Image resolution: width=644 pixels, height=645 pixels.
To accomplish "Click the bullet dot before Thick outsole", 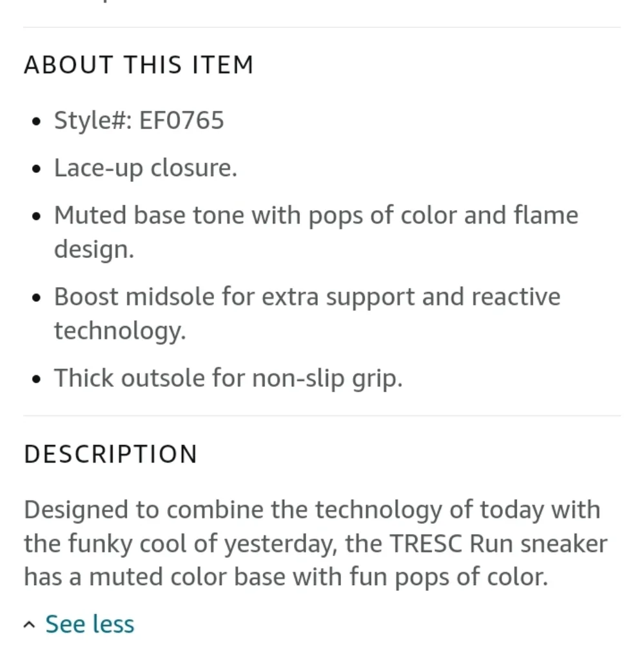I will [36, 379].
